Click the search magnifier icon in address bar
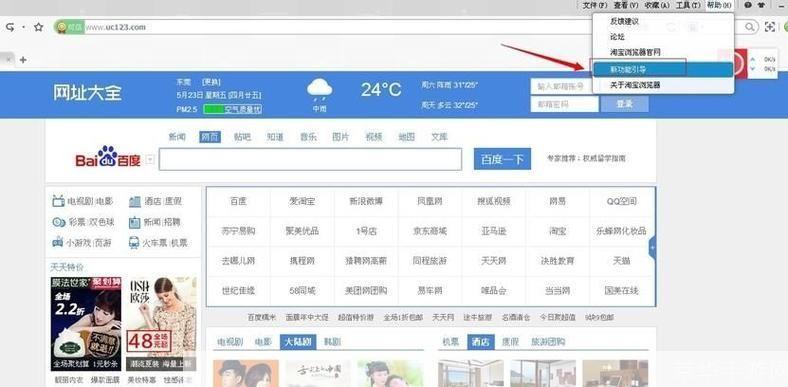 [x=749, y=27]
